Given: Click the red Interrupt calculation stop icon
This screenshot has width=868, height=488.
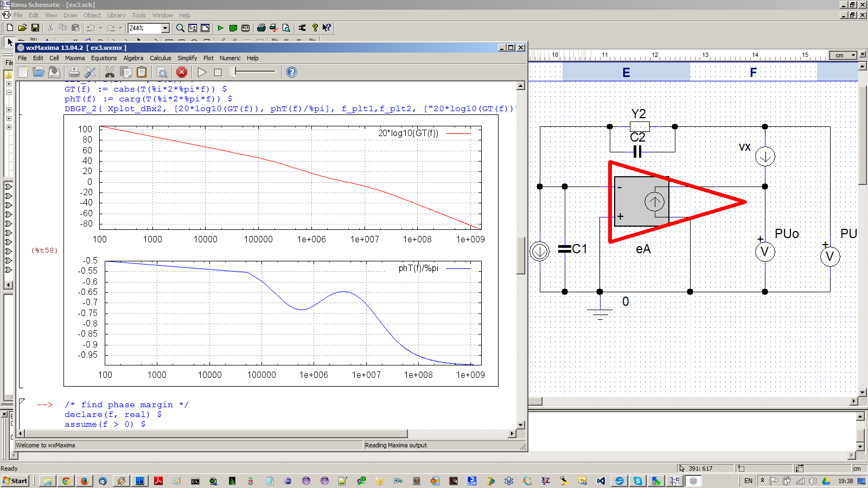Looking at the screenshot, I should 182,72.
